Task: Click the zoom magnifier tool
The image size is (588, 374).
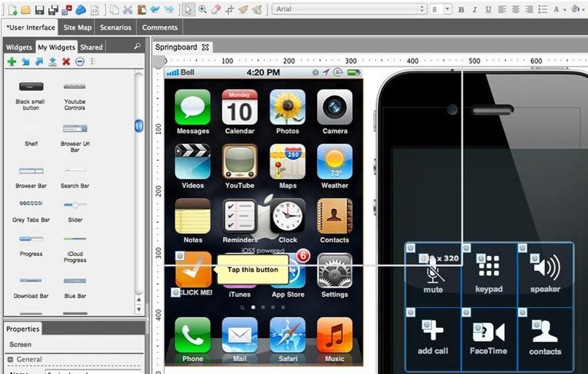Action: pyautogui.click(x=203, y=9)
